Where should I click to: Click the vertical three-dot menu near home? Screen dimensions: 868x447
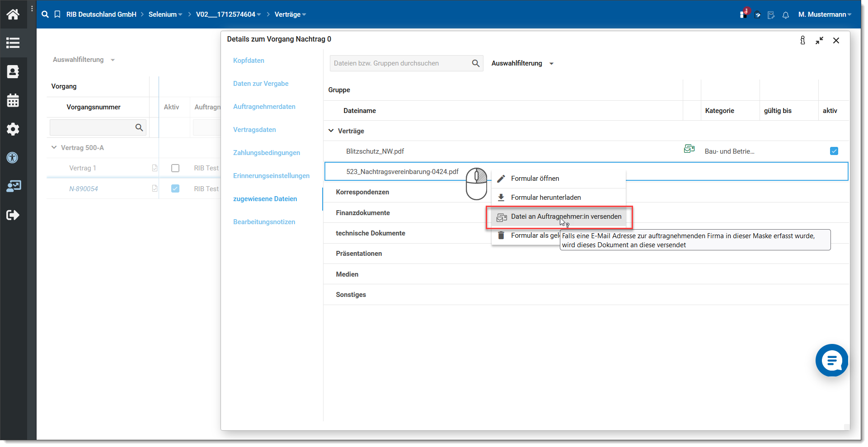32,9
